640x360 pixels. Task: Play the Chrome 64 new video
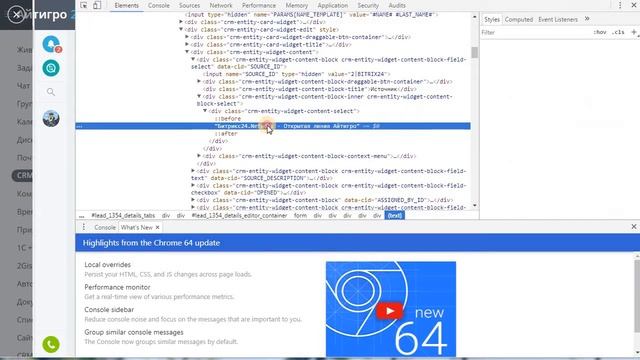(x=389, y=311)
